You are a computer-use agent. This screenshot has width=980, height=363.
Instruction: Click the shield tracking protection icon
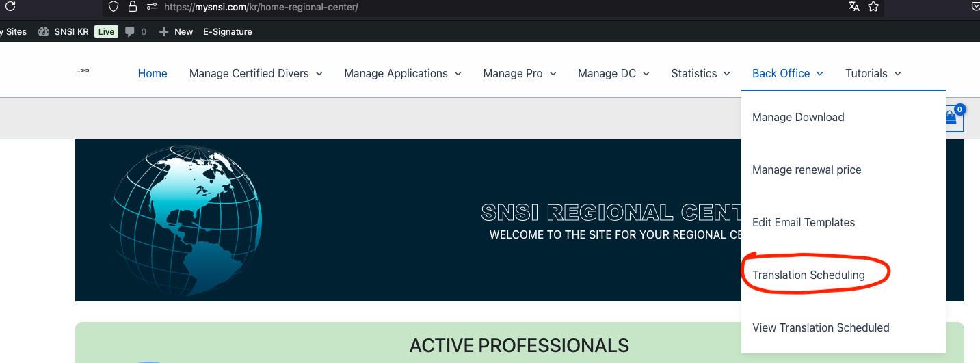[114, 7]
